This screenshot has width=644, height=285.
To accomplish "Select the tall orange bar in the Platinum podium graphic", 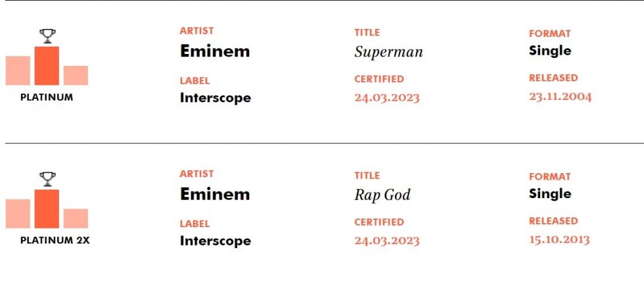I will pyautogui.click(x=47, y=66).
